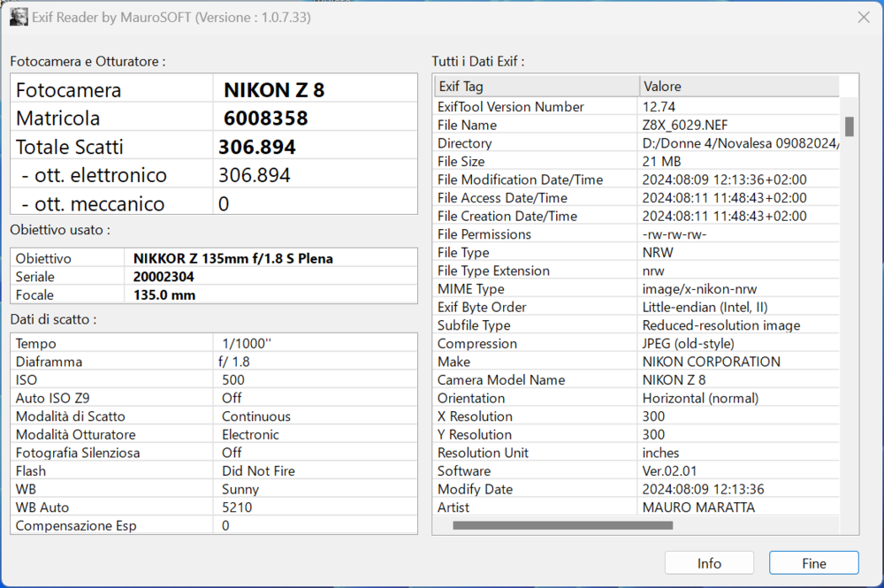Select the Matricola value 6008358
The image size is (884, 588).
265,118
